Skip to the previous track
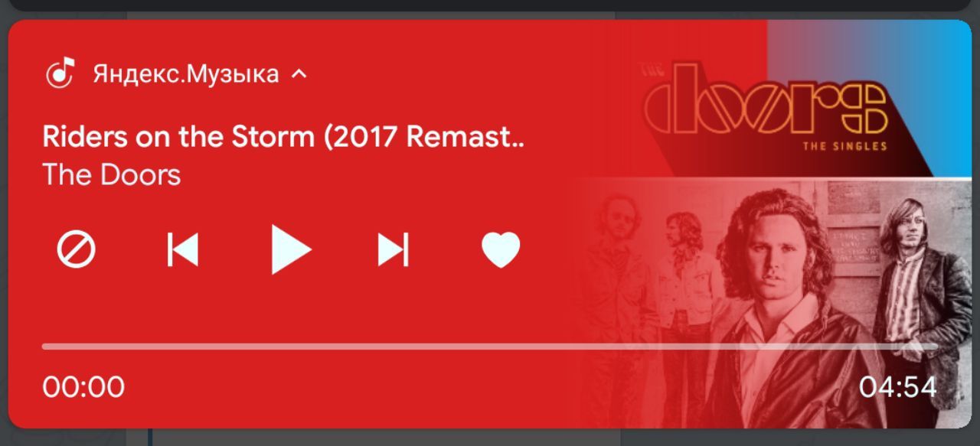 [183, 249]
